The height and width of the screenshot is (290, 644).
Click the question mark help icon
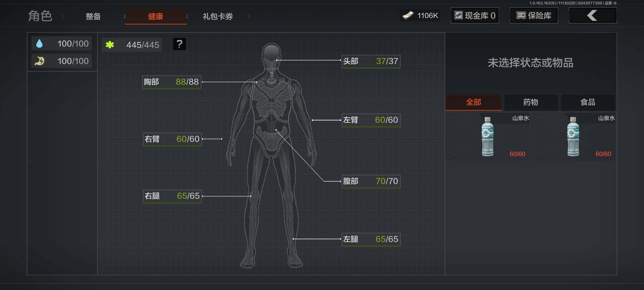(179, 44)
